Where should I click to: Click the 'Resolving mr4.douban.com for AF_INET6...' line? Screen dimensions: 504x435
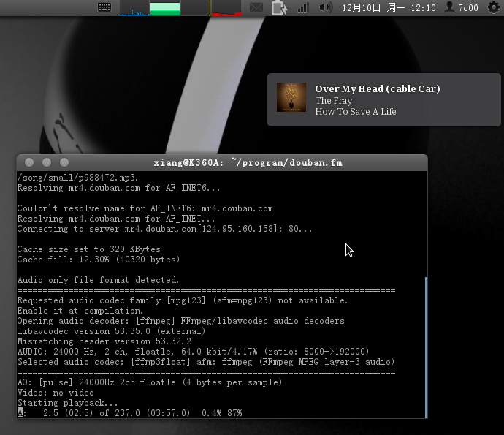pyautogui.click(x=118, y=188)
